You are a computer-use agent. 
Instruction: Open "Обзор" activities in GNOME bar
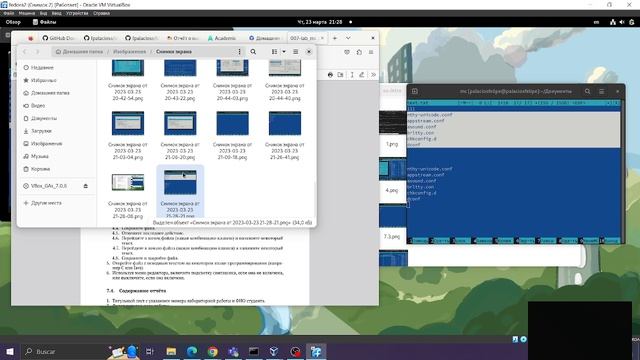(13, 22)
